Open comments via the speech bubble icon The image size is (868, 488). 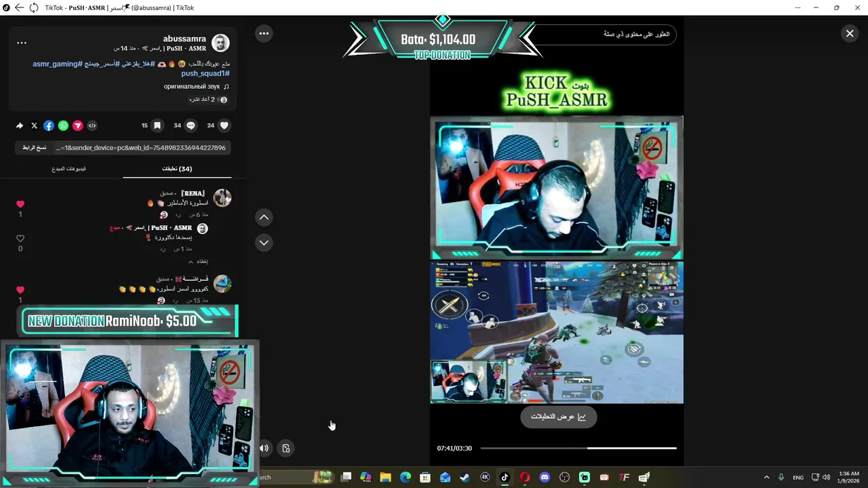191,125
